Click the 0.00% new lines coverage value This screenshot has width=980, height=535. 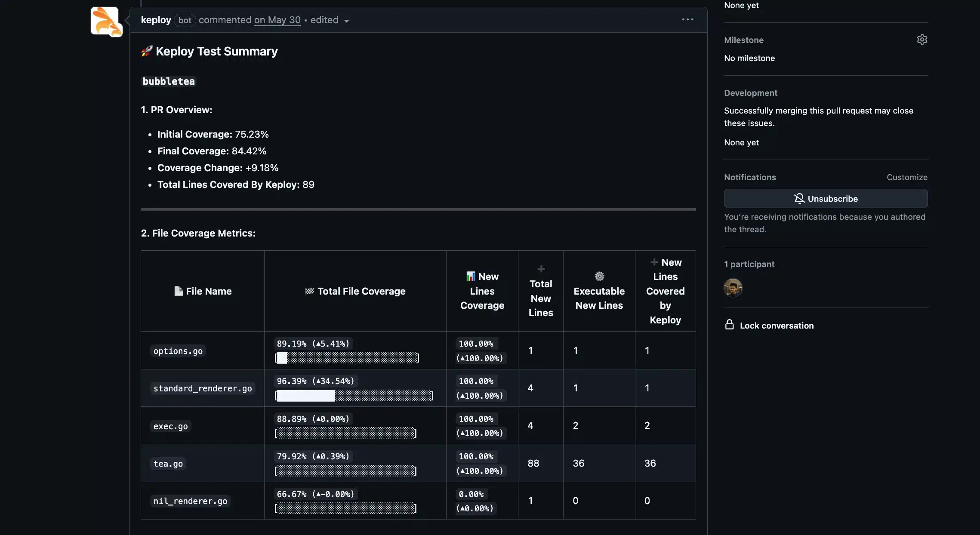coord(471,494)
